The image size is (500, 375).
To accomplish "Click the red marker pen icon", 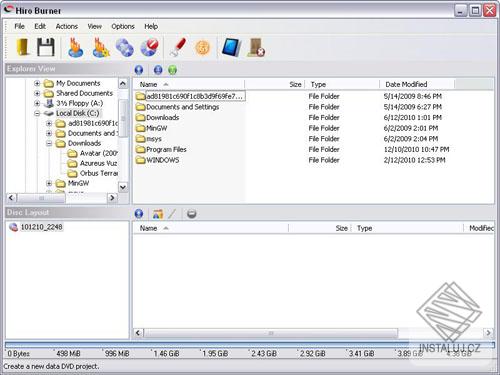I will pyautogui.click(x=178, y=47).
